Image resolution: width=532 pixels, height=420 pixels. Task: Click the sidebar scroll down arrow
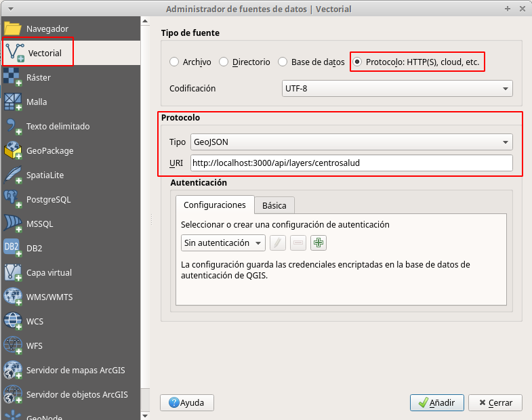click(x=145, y=415)
